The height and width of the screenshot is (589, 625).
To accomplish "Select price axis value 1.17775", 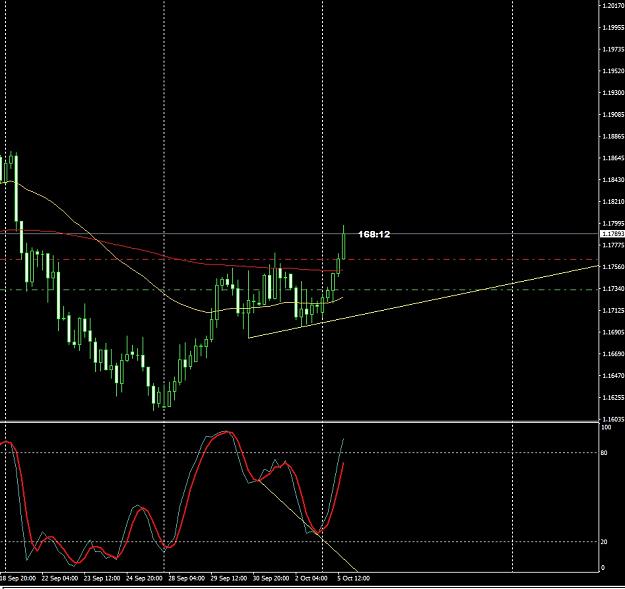I will point(613,245).
